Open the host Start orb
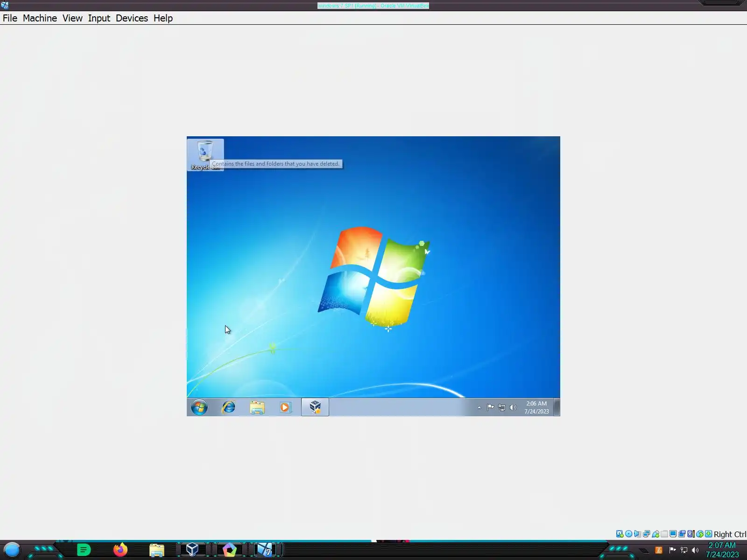 [12, 550]
